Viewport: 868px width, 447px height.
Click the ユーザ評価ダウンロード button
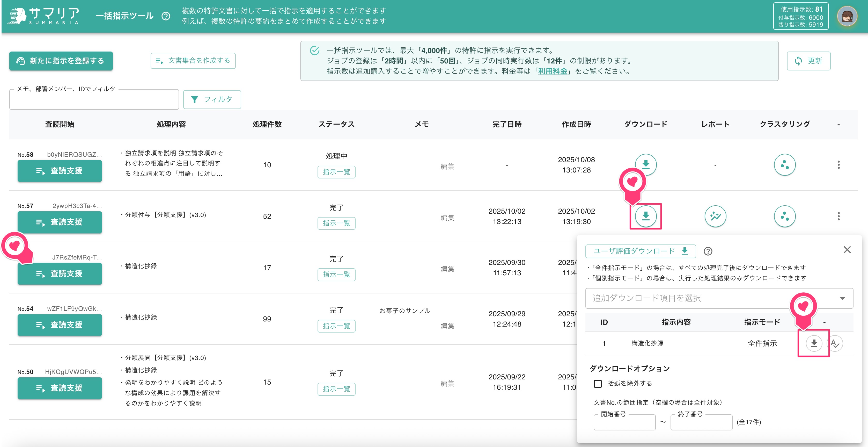(x=641, y=251)
